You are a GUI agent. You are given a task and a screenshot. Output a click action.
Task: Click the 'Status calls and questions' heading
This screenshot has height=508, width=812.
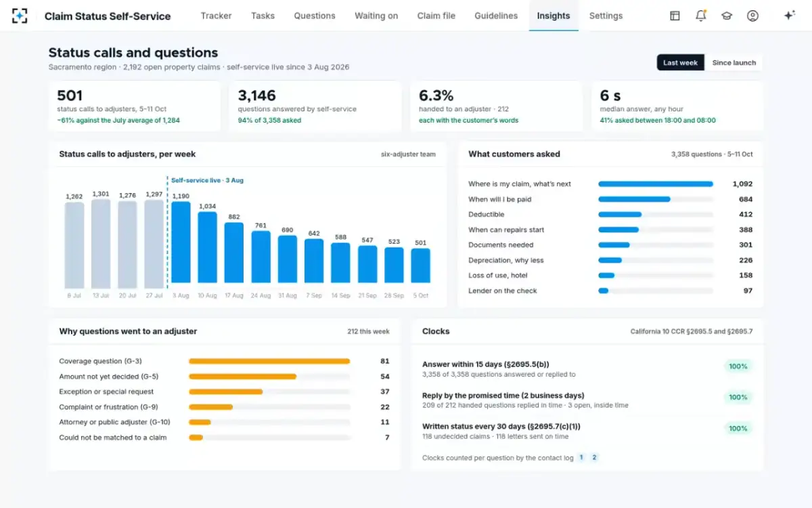point(133,53)
